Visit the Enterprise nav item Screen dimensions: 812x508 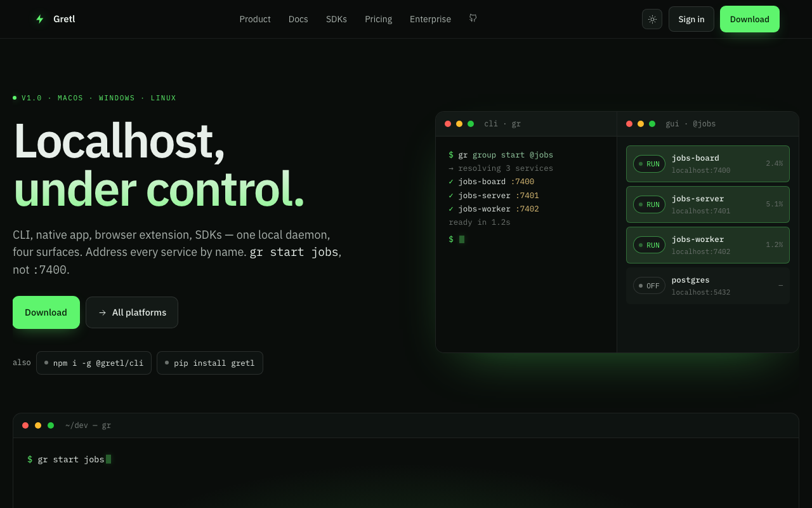pos(430,19)
